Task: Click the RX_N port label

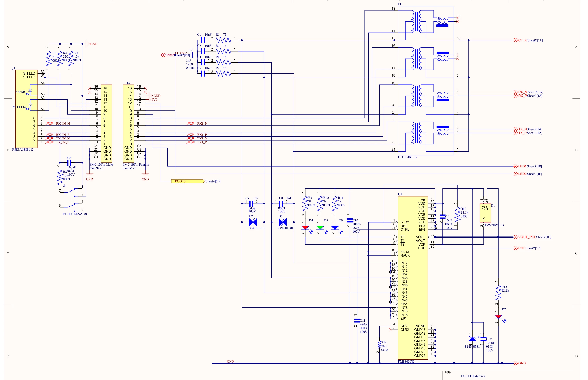Action: click(522, 92)
